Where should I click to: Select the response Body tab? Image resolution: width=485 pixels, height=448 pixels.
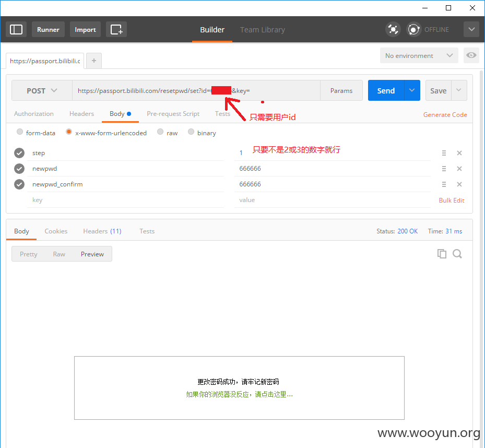pyautogui.click(x=21, y=231)
